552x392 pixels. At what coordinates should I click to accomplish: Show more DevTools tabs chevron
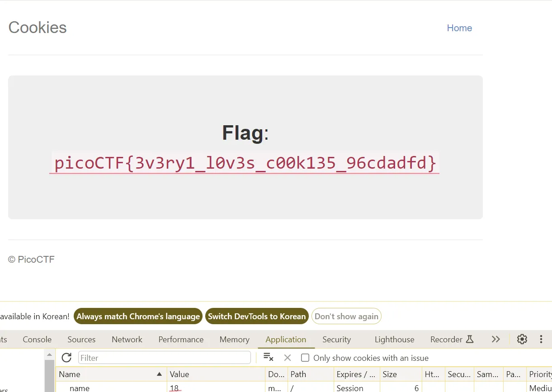point(496,339)
